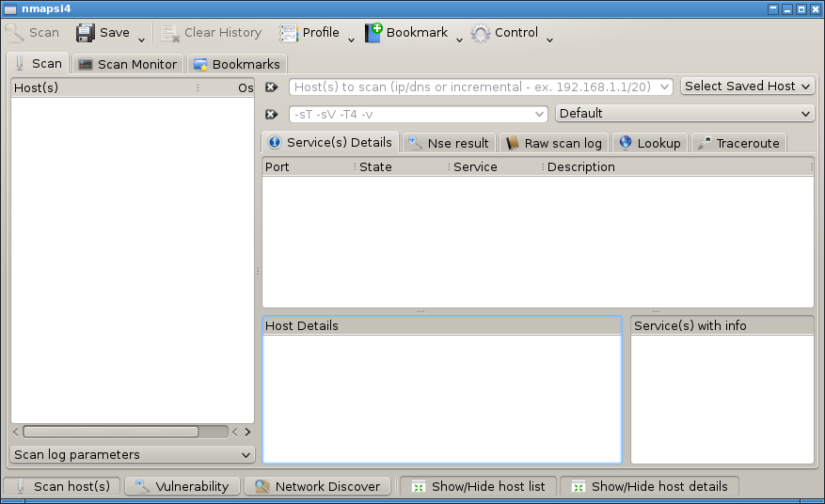Click the Profile icon in toolbar
Screen dimensions: 825x504
pyautogui.click(x=289, y=33)
